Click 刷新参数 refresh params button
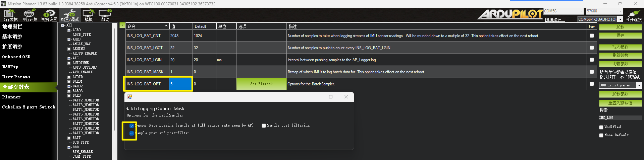Image resolution: width=644 pixels, height=160 pixels. click(x=620, y=56)
